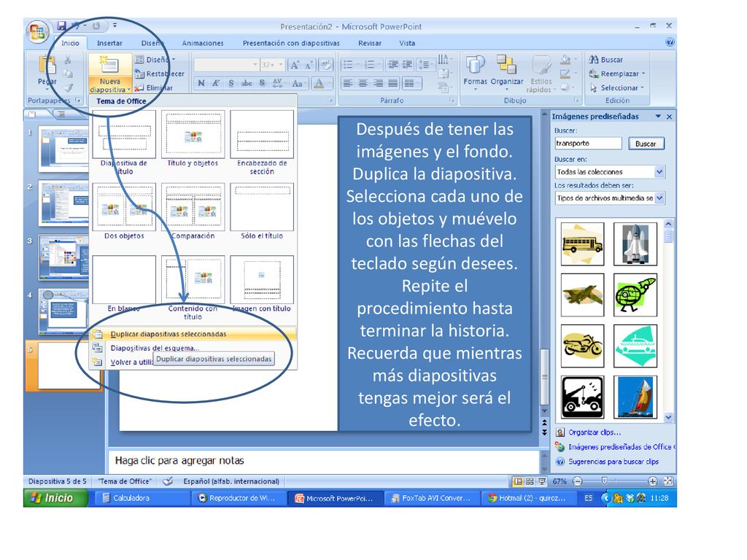Switch to the Revisar tab
Screen dimensions: 747x560
coord(370,43)
